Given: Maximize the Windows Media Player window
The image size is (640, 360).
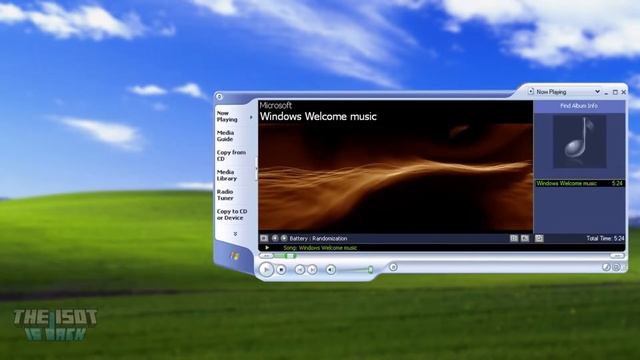Looking at the screenshot, I should (x=615, y=92).
